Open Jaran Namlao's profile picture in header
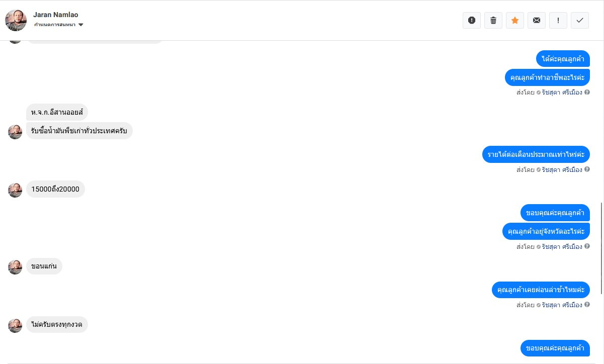The width and height of the screenshot is (604, 364). 16,20
